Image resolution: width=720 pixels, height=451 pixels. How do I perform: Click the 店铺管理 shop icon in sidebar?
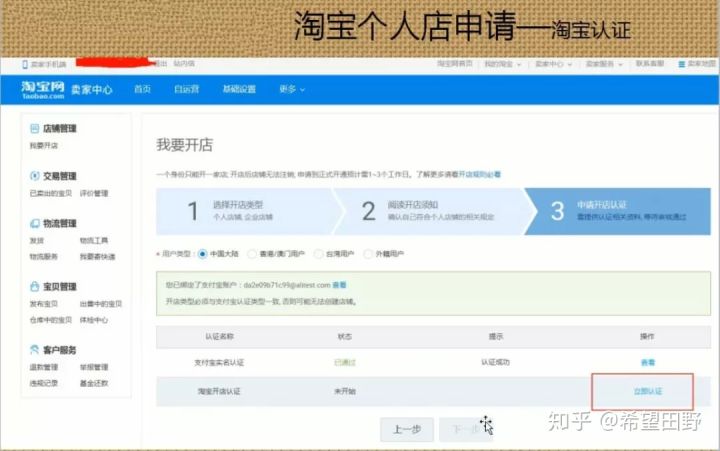[34, 129]
